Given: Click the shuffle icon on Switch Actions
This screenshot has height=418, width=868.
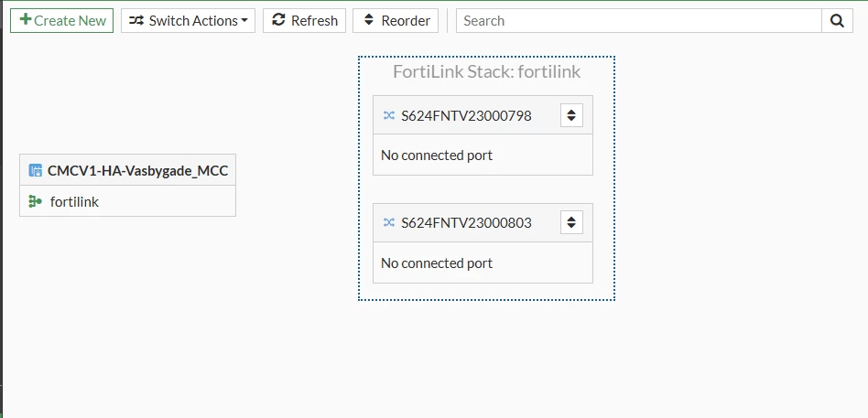Looking at the screenshot, I should (x=136, y=20).
